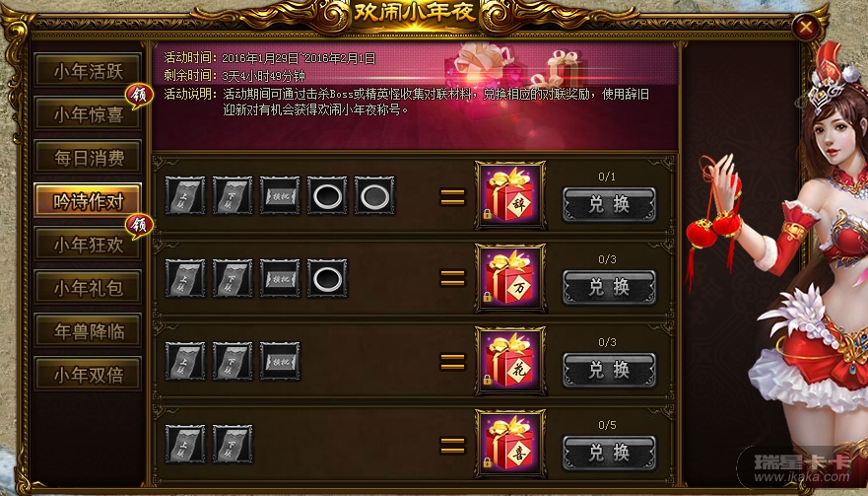Open the 小年礼包 tab
868x496 pixels.
pyautogui.click(x=88, y=288)
